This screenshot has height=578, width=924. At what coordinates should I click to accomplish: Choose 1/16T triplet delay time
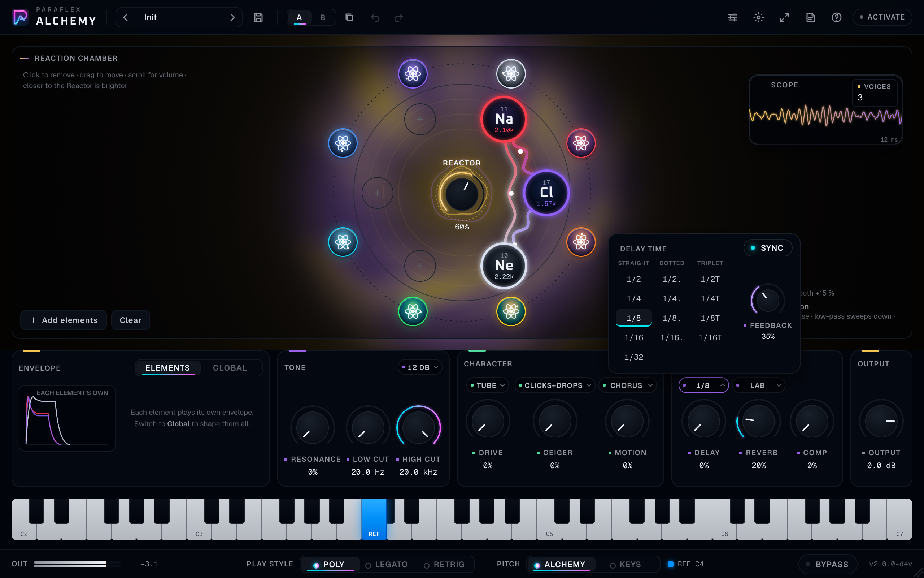click(710, 337)
